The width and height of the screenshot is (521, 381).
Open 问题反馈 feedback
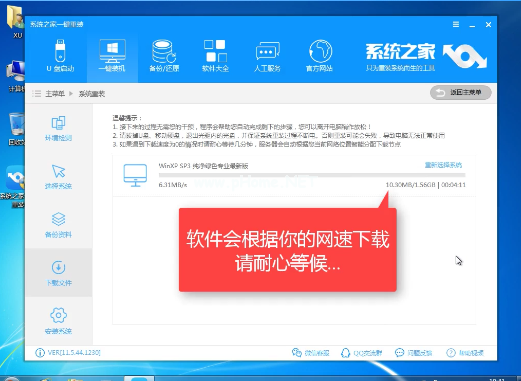[413, 353]
